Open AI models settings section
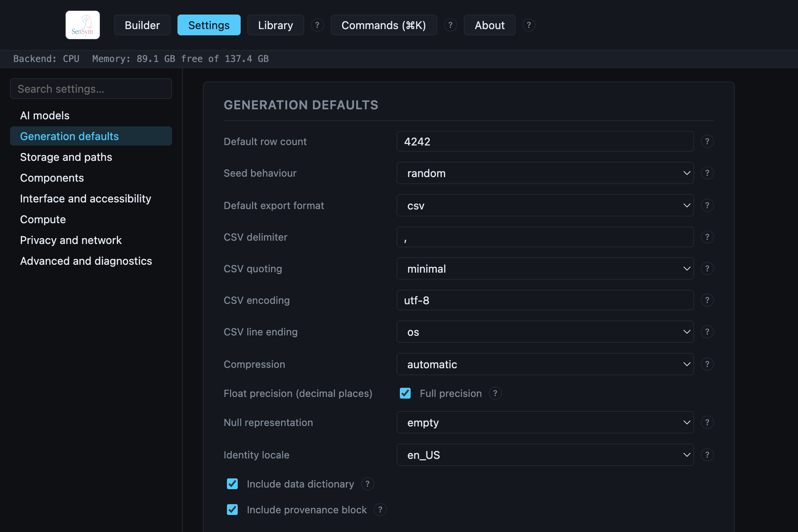The width and height of the screenshot is (798, 532). click(91, 115)
